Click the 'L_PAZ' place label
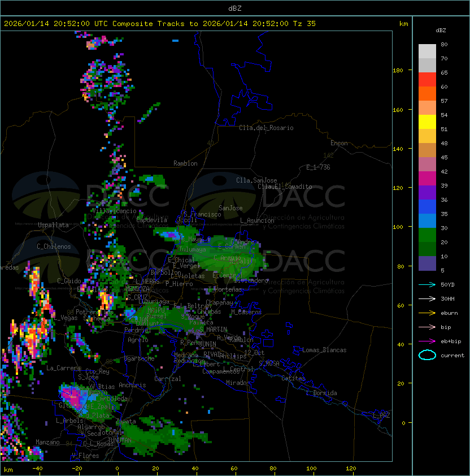The height and width of the screenshot is (476, 470). tap(381, 416)
